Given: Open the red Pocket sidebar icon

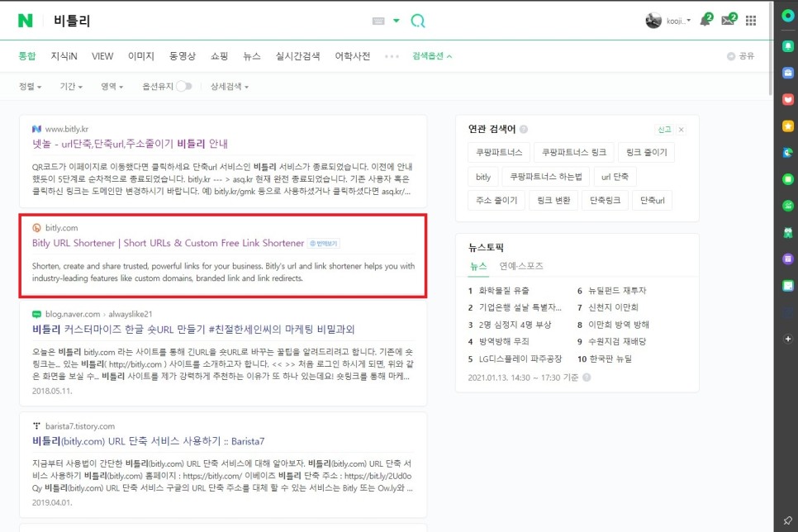Looking at the screenshot, I should (x=788, y=99).
